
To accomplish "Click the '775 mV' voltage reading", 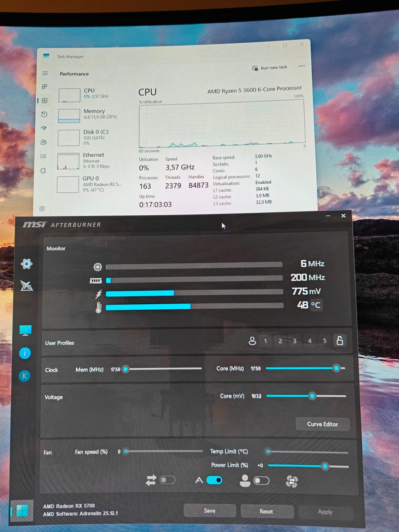I will pos(306,291).
